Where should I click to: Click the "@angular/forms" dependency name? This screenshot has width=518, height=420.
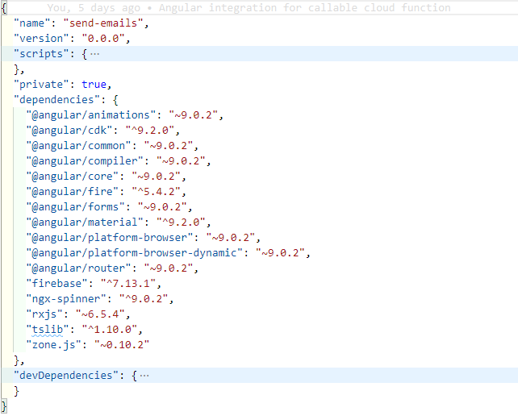(75, 206)
